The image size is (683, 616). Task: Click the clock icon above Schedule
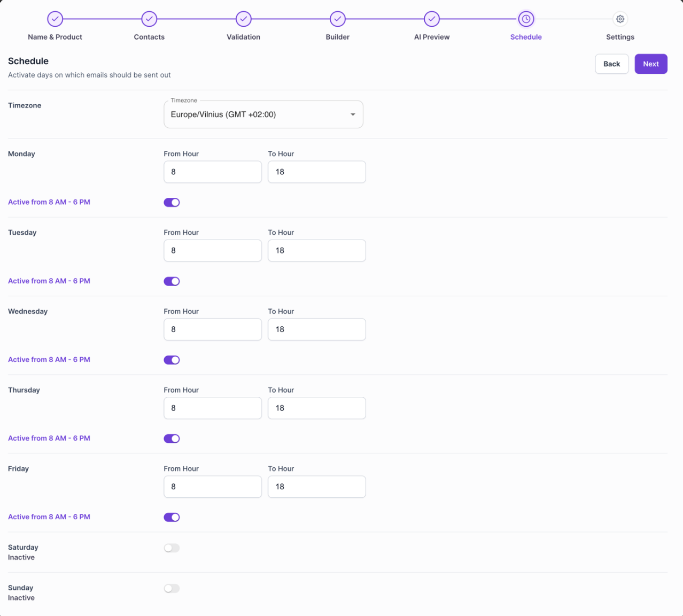coord(526,19)
